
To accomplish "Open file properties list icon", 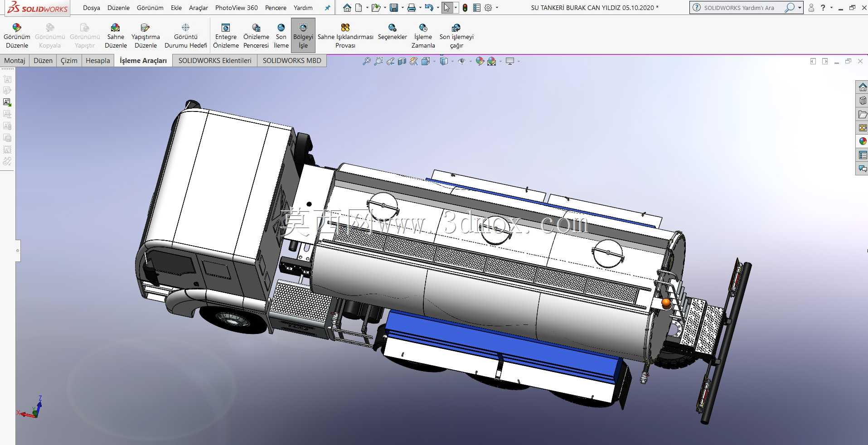I will (x=476, y=8).
